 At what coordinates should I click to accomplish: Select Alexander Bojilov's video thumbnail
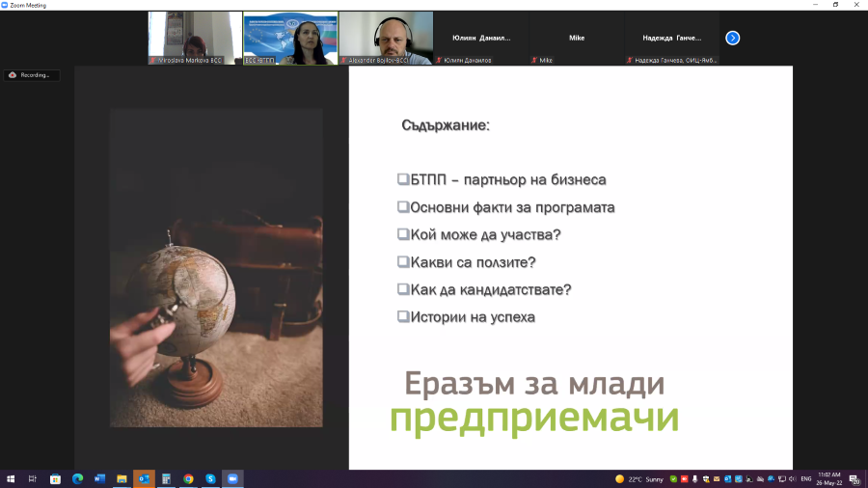[386, 38]
